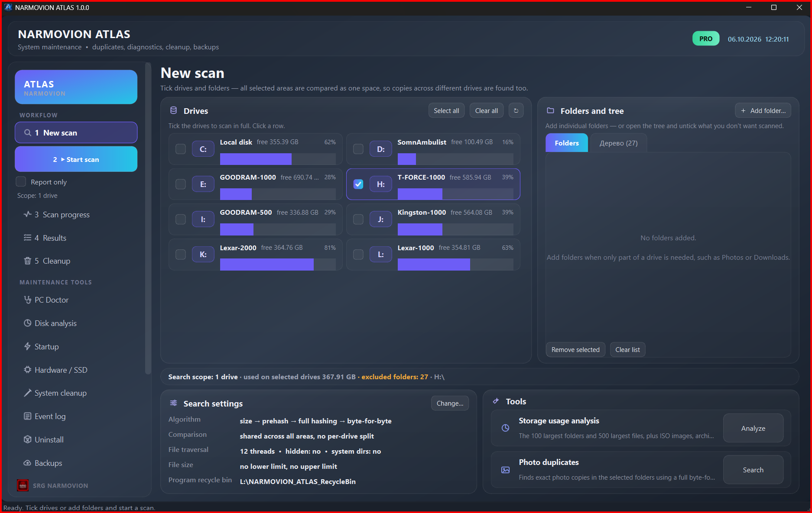This screenshot has height=513, width=812.
Task: Click the System cleanup wand icon
Action: pyautogui.click(x=27, y=393)
